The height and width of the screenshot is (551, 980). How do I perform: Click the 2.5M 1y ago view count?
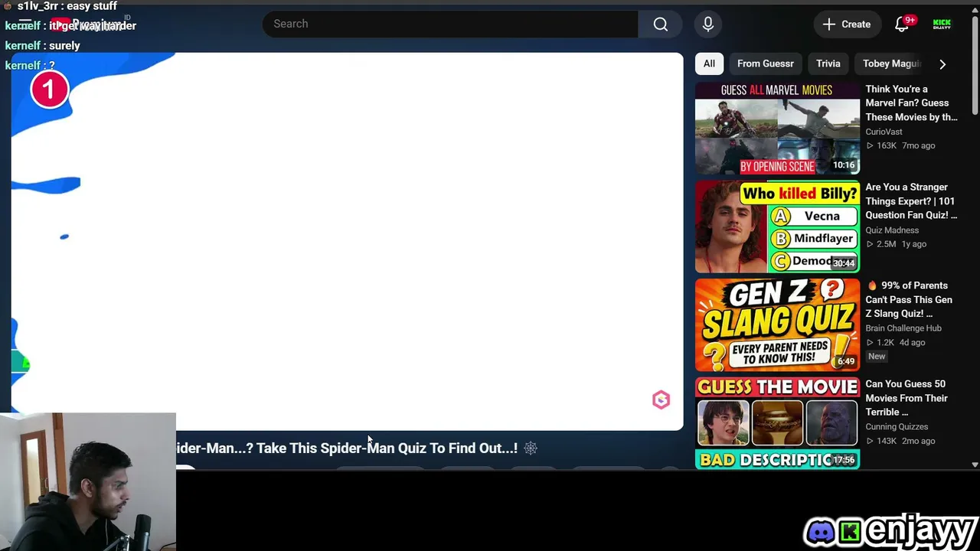pos(896,244)
